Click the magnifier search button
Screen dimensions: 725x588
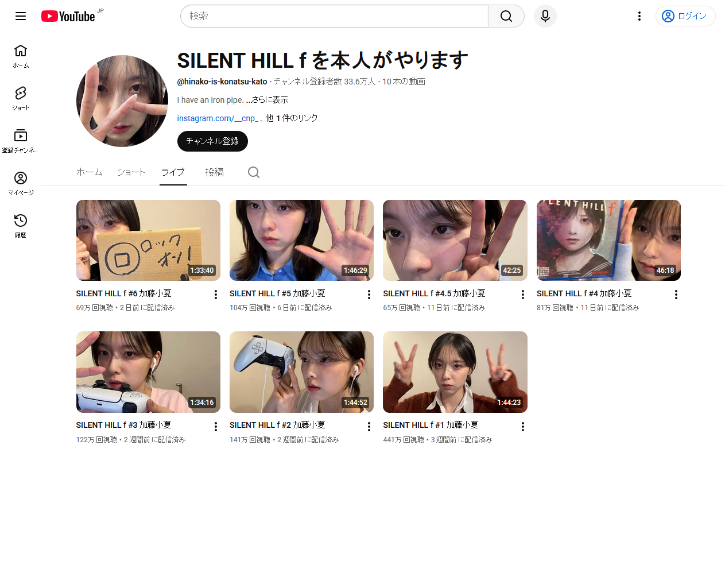506,16
